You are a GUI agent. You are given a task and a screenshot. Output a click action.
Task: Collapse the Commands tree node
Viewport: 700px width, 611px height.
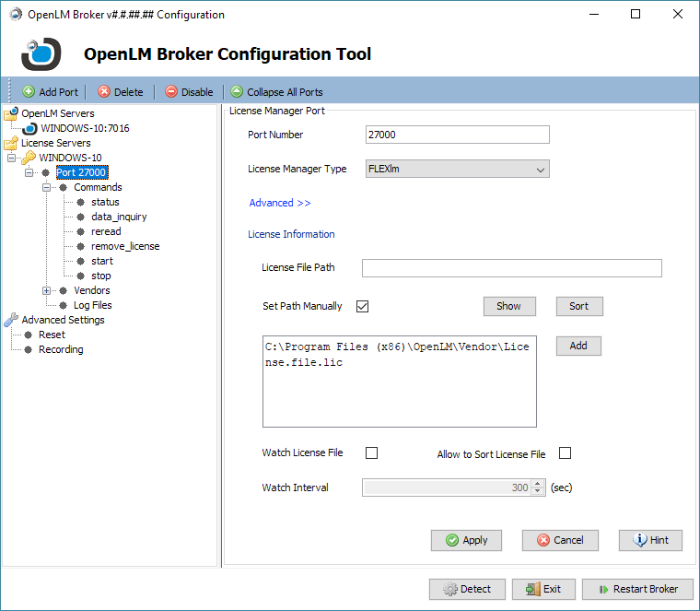[x=47, y=187]
